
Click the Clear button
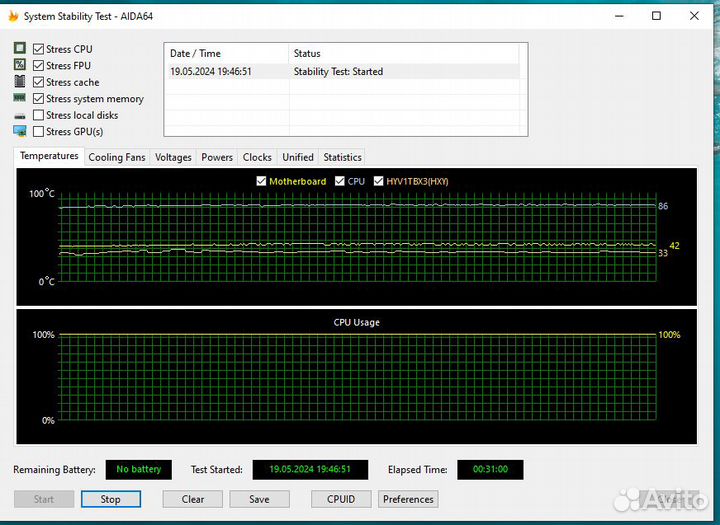[x=193, y=499]
